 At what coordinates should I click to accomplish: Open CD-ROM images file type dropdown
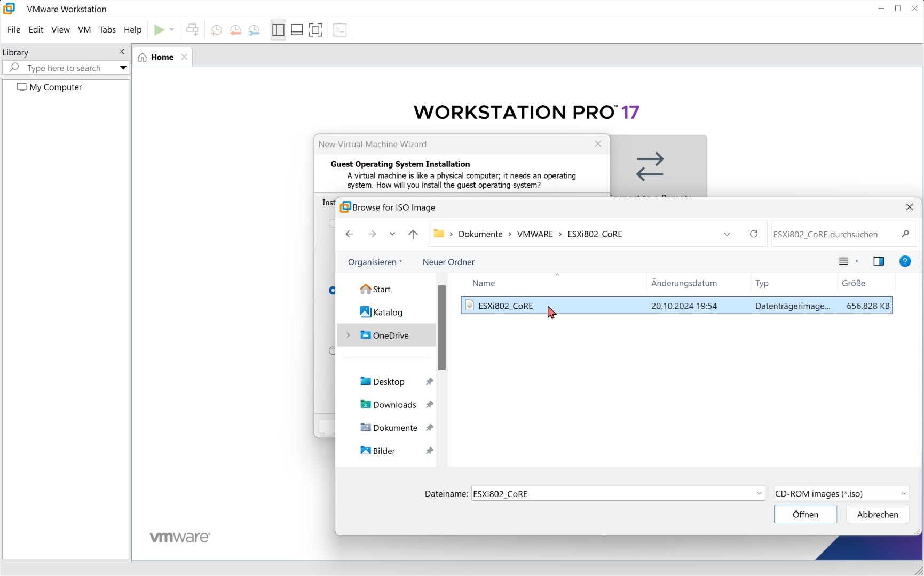pos(841,493)
